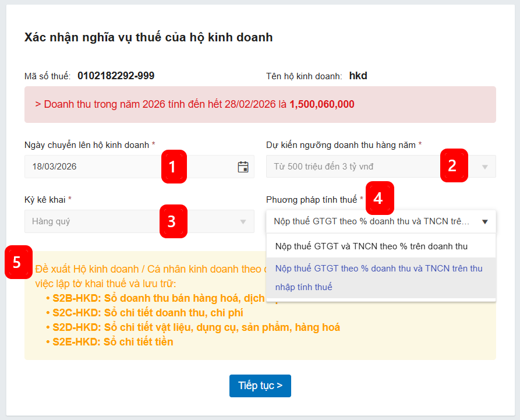Image resolution: width=520 pixels, height=420 pixels.
Task: Click the tax code 0102182292-999
Action: point(116,76)
